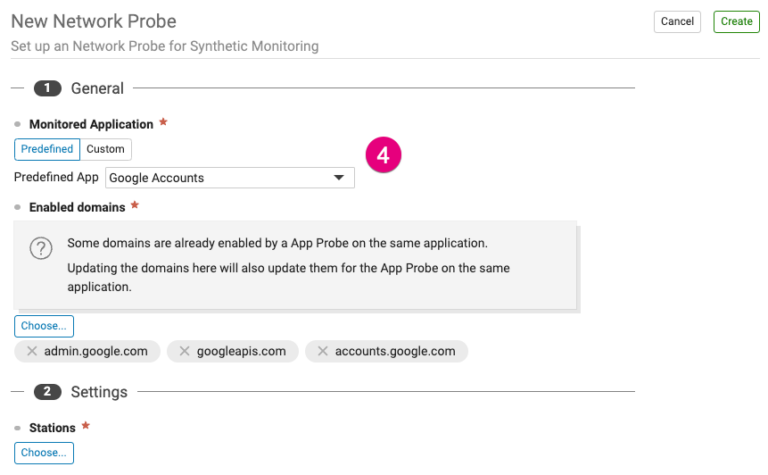Click the App Probe info message box
This screenshot has height=475, width=768.
tap(300, 265)
